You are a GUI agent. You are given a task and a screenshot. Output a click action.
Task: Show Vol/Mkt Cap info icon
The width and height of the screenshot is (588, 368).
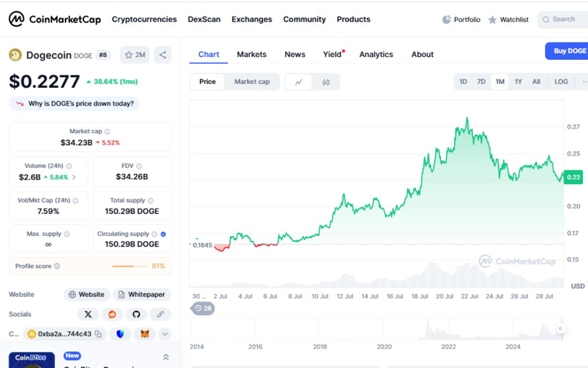tap(76, 201)
